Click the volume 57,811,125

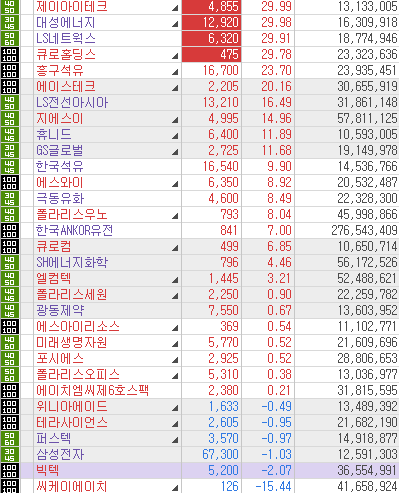[367, 119]
